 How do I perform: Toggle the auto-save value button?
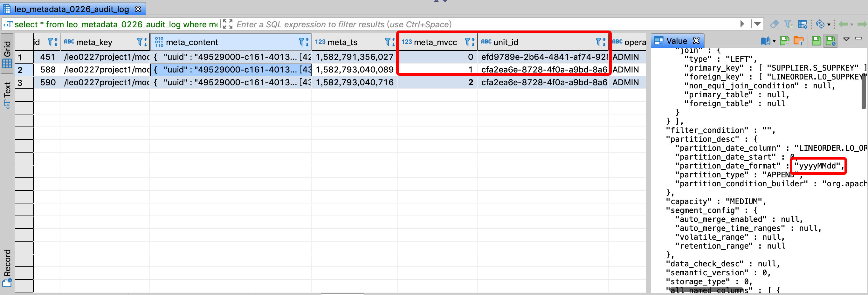tap(830, 41)
